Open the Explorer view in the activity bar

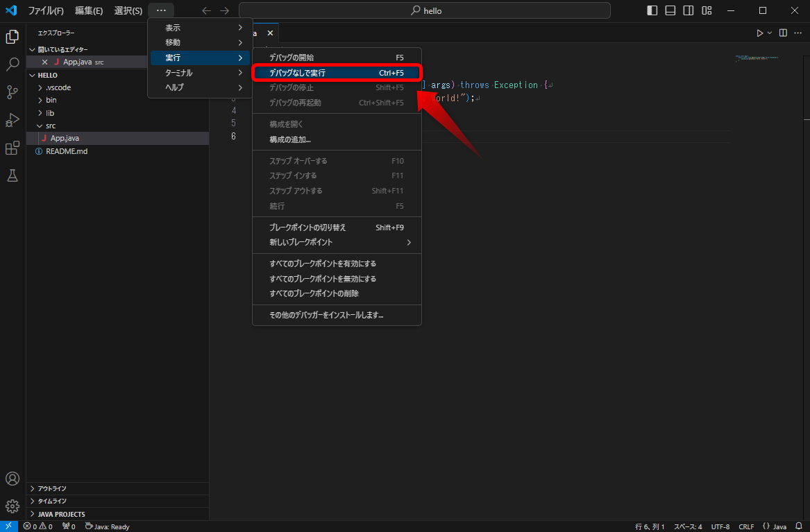[x=12, y=36]
